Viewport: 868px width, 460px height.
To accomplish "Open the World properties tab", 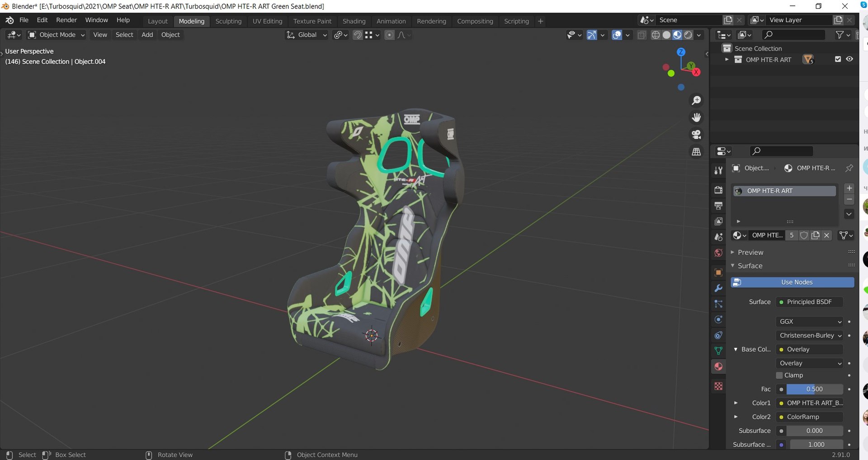I will (718, 253).
